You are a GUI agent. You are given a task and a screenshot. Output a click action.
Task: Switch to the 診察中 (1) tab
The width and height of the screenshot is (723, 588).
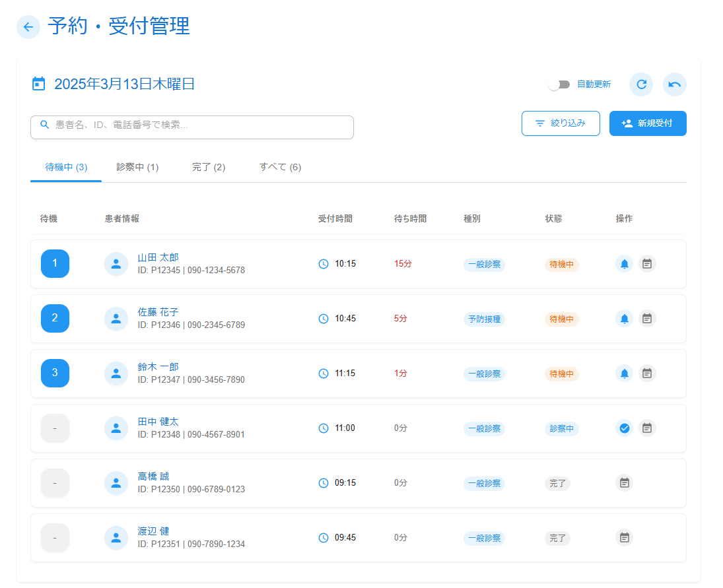(137, 167)
